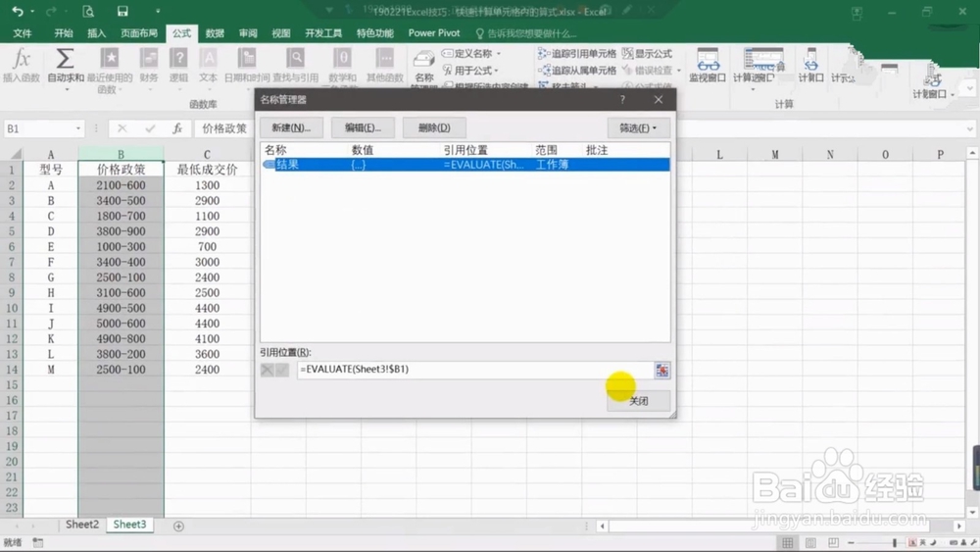Click the Name Manager help question mark
This screenshot has width=980, height=552.
(622, 99)
